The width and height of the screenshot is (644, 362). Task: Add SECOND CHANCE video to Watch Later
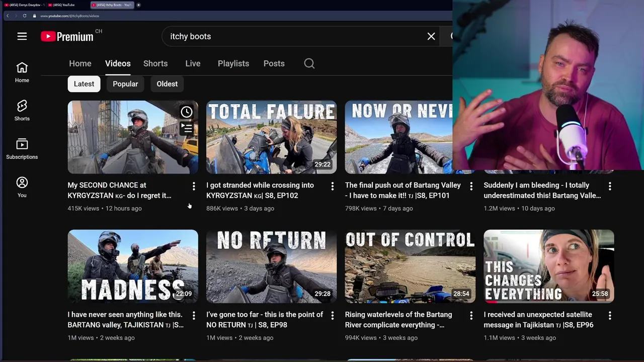(187, 112)
